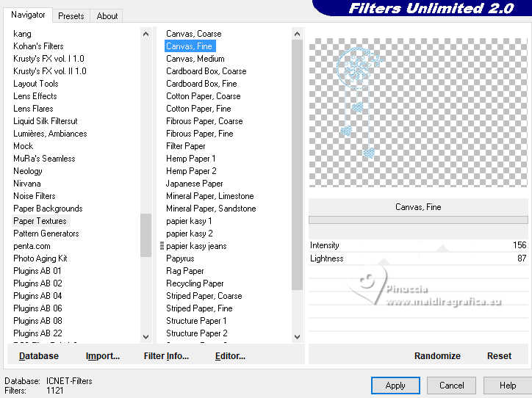Choose Canvas, Coarse filter

(x=194, y=34)
